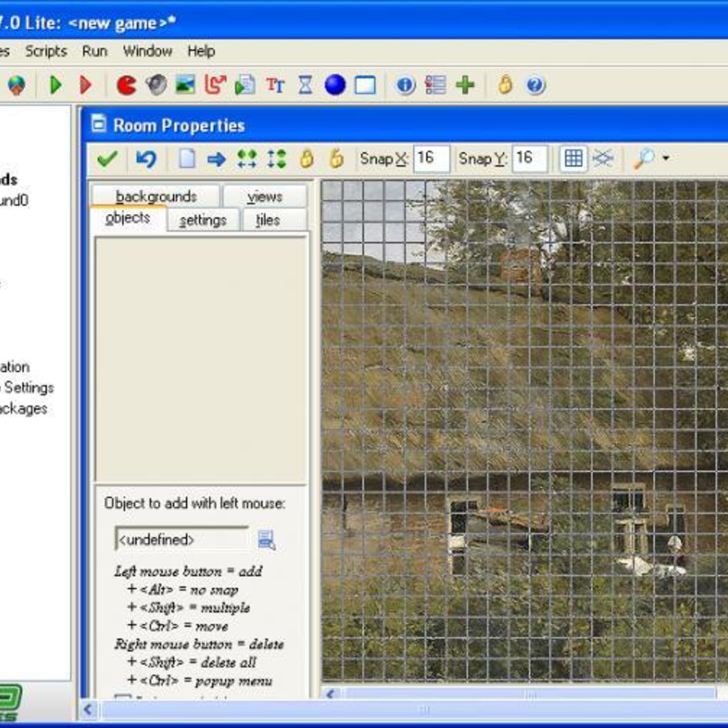
Task: Toggle the room grid display
Action: pyautogui.click(x=573, y=158)
